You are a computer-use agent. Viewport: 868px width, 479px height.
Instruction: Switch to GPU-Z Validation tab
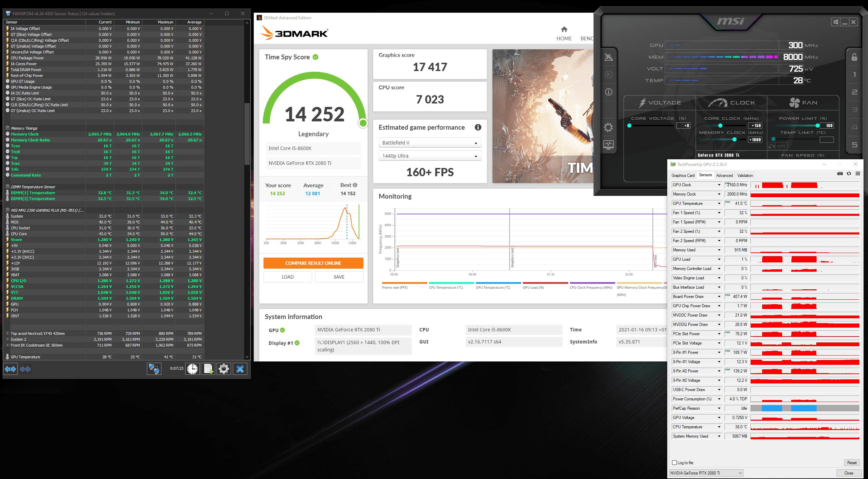tap(745, 176)
